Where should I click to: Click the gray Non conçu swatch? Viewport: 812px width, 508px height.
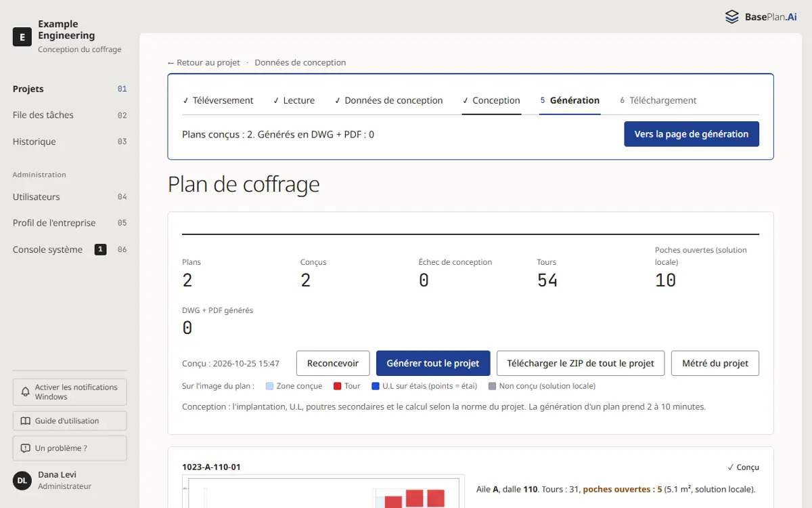pyautogui.click(x=492, y=386)
